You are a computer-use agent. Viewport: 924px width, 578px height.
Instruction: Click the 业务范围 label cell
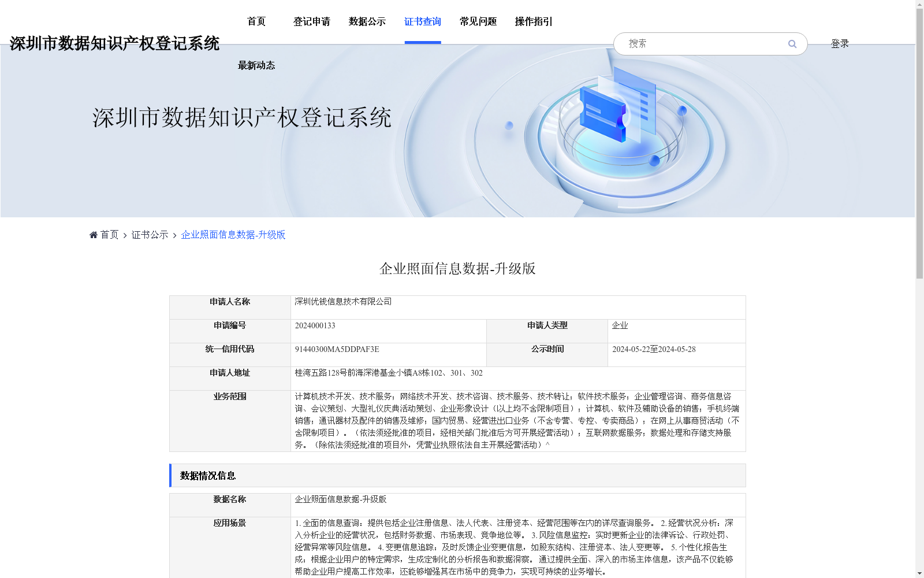tap(230, 421)
